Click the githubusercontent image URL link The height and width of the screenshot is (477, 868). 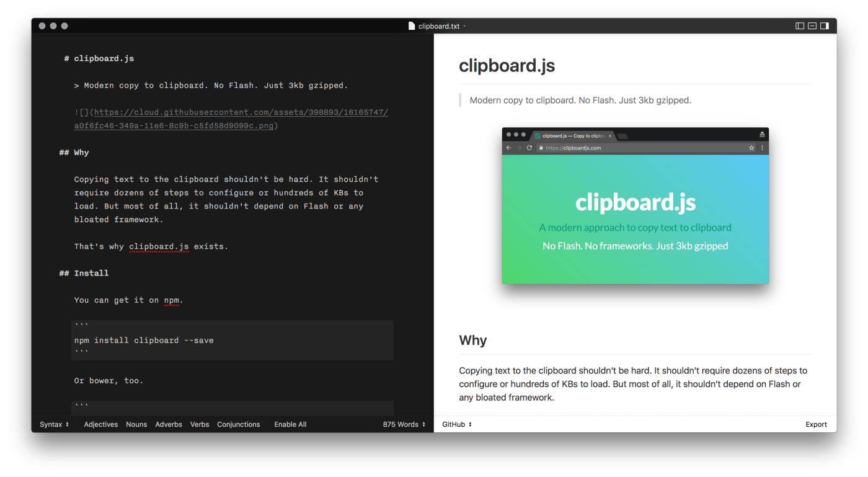(241, 113)
